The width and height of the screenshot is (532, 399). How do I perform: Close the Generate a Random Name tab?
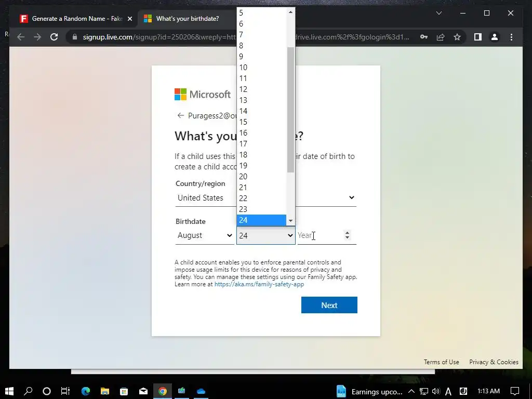click(x=129, y=19)
